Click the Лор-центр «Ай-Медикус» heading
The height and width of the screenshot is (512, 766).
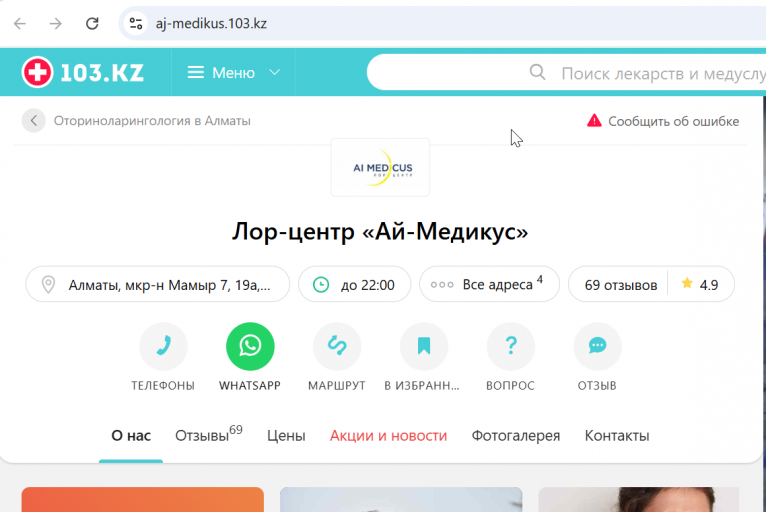(x=380, y=232)
